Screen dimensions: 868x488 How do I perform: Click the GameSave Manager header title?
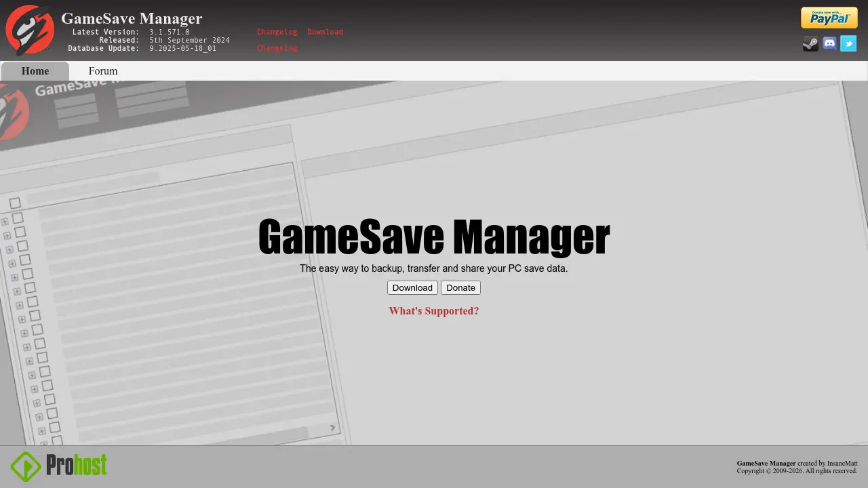tap(132, 18)
